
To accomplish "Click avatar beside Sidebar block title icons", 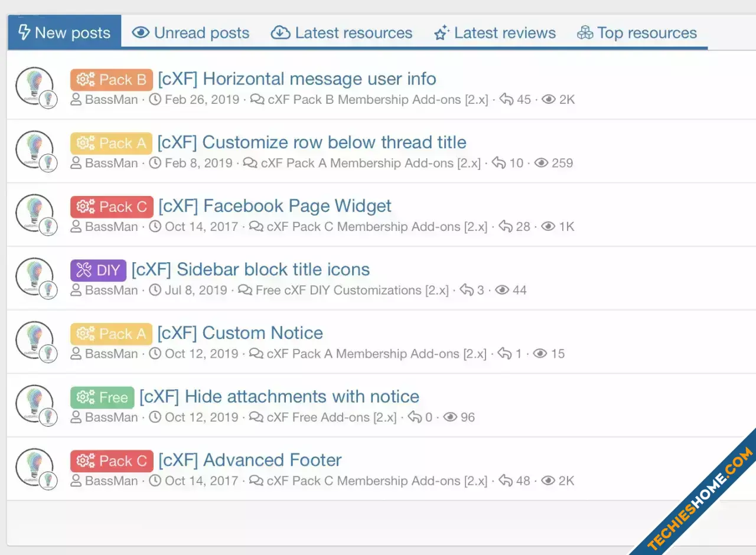I will pyautogui.click(x=34, y=277).
